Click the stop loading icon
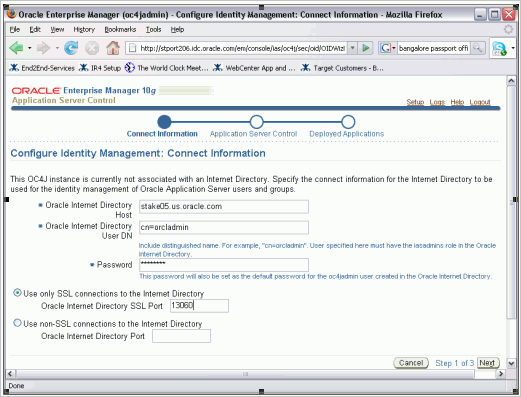The image size is (521, 397). (92, 48)
